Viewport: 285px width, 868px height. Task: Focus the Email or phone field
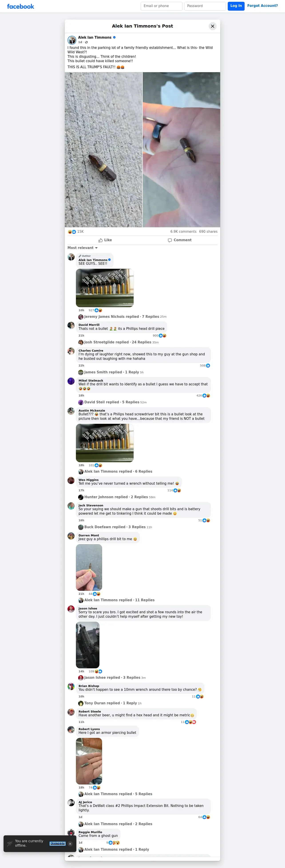tap(162, 6)
